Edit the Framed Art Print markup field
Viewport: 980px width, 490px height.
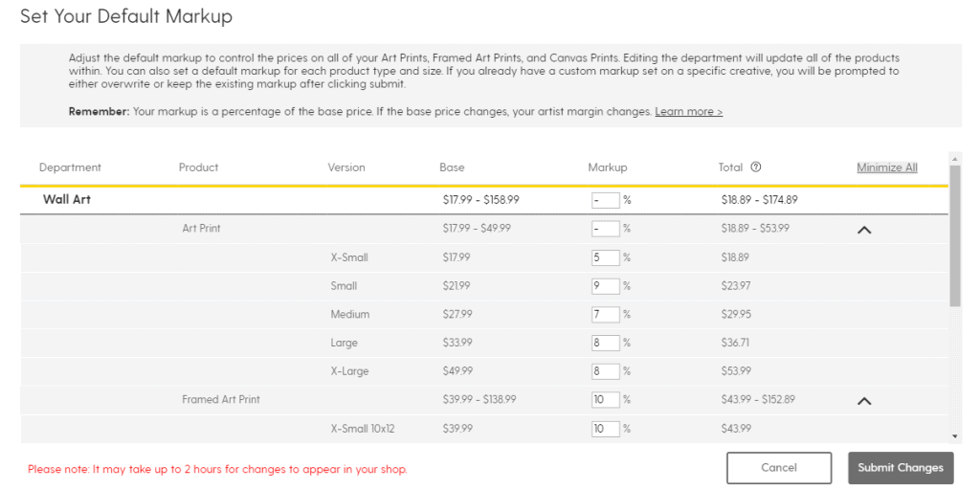(x=605, y=399)
